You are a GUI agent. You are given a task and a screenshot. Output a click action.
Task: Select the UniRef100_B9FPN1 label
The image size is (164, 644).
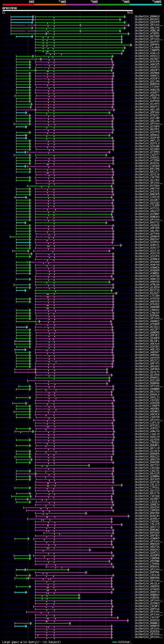[147, 572]
